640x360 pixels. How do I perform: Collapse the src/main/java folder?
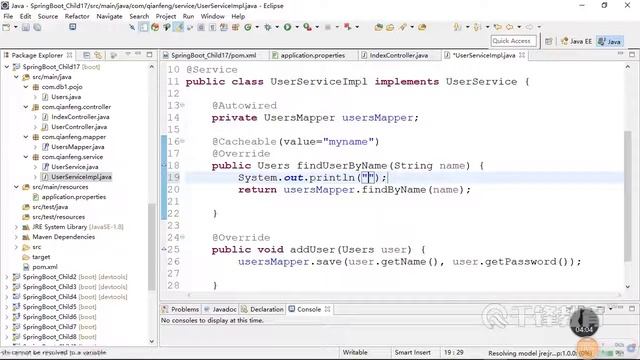pyautogui.click(x=16, y=77)
